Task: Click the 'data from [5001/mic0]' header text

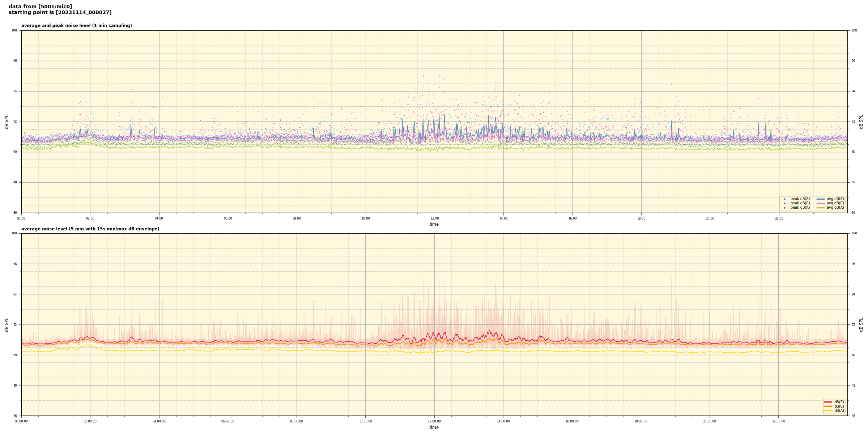Action: pyautogui.click(x=40, y=7)
